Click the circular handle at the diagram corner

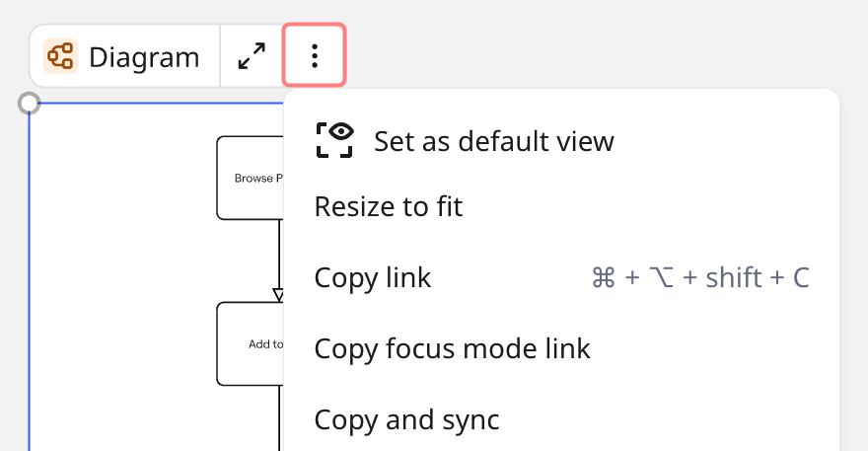click(30, 103)
